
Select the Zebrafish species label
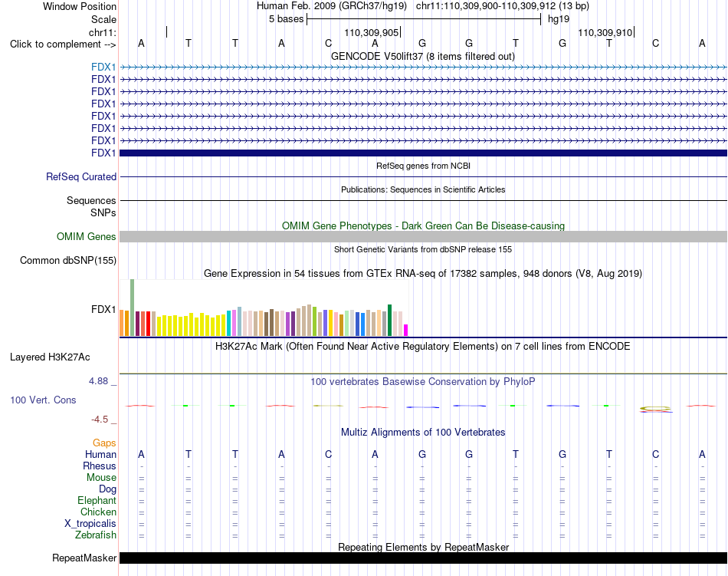tap(96, 535)
